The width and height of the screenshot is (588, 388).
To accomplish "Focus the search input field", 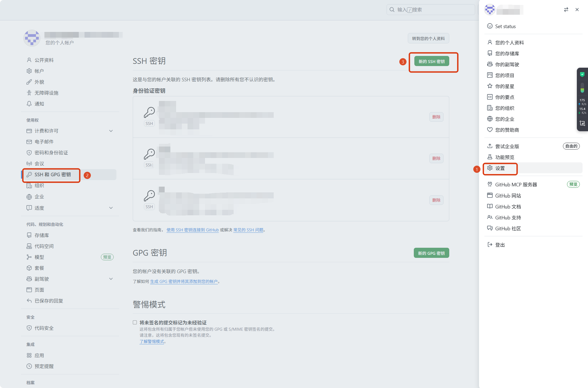I will (x=430, y=10).
